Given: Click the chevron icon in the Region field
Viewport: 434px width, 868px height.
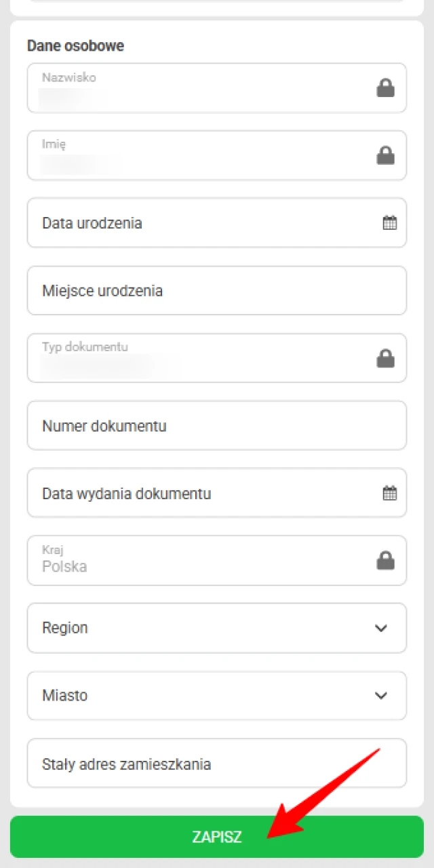Looking at the screenshot, I should (x=381, y=628).
